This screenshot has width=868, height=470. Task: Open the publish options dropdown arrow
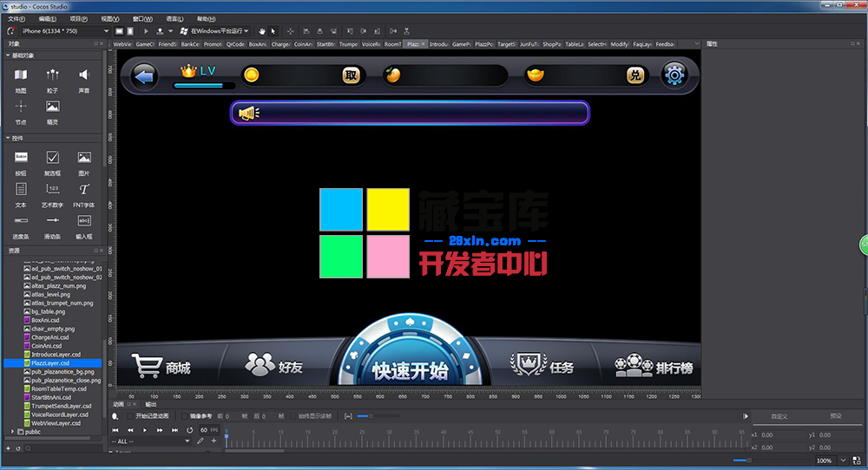[x=170, y=31]
